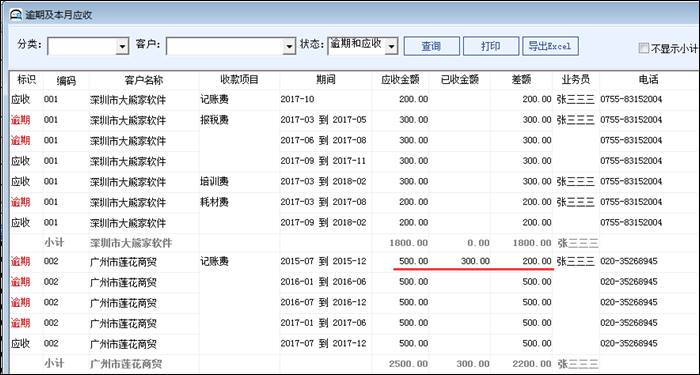700x375 pixels.
Task: Focus the 客户 input field
Action: click(225, 46)
